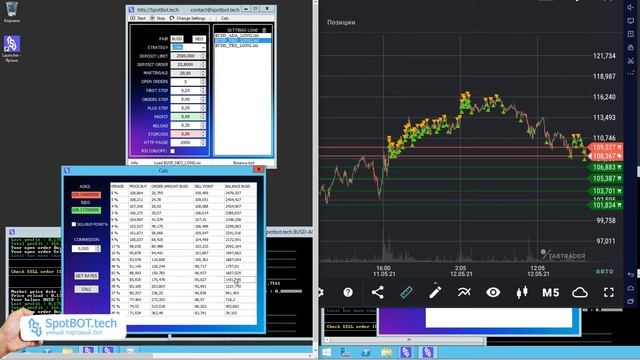Screen dimensions: 640x360
Task: Open the Launcher desktop shortcut
Action: coord(11,49)
